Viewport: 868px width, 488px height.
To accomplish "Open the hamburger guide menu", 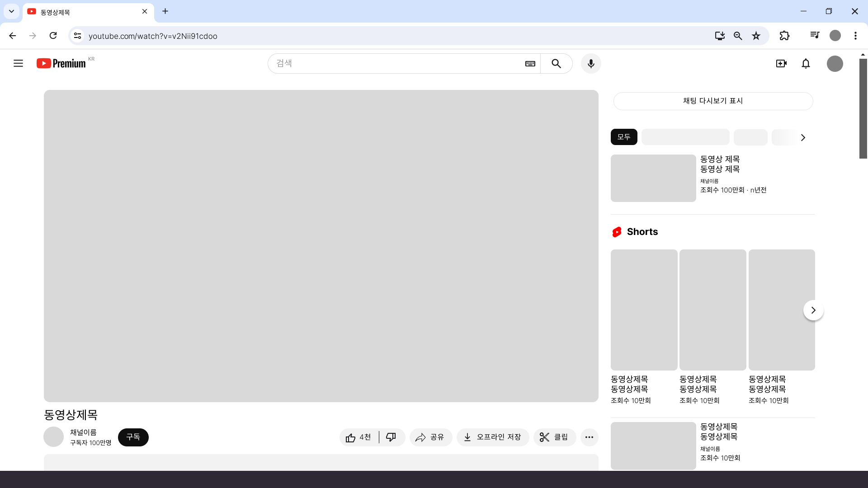I will (18, 63).
